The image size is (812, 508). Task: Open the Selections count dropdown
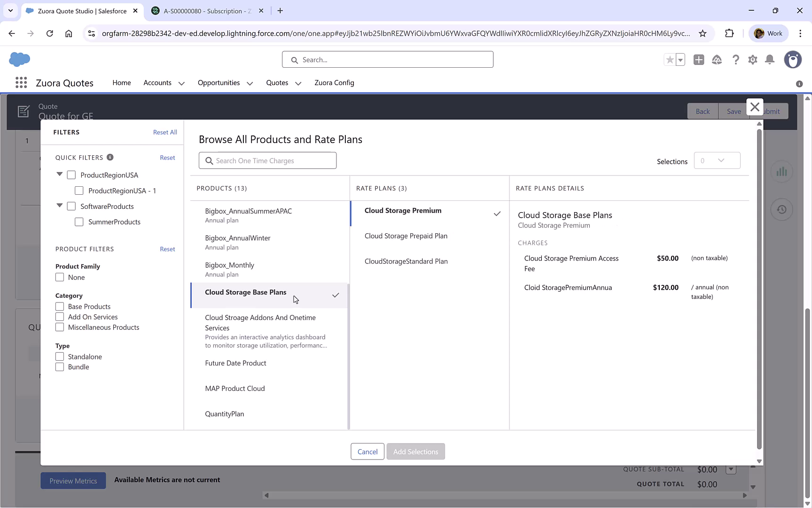pyautogui.click(x=717, y=160)
